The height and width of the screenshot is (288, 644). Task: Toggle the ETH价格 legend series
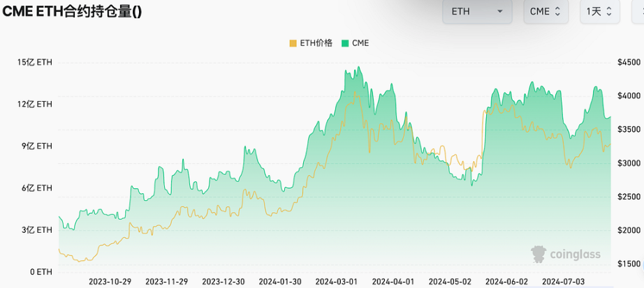tap(311, 43)
